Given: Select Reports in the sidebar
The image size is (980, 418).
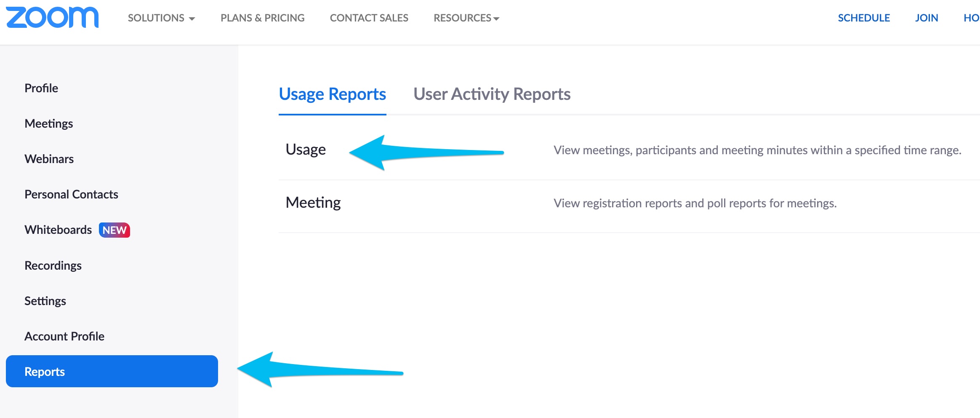Looking at the screenshot, I should coord(112,371).
